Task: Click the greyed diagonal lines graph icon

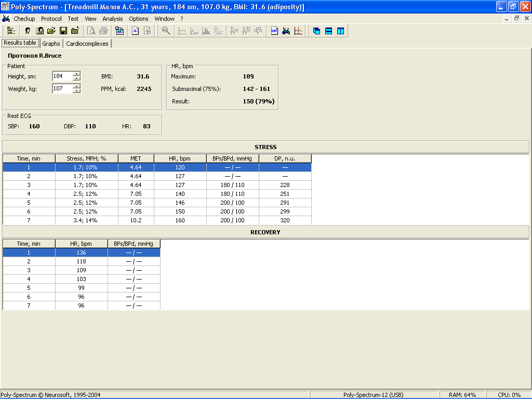Action: pyautogui.click(x=218, y=31)
